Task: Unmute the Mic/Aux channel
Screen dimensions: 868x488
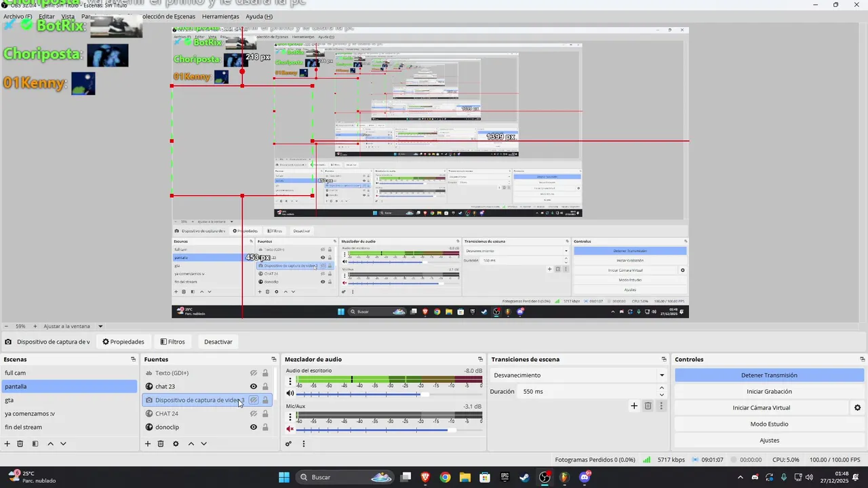Action: point(290,428)
